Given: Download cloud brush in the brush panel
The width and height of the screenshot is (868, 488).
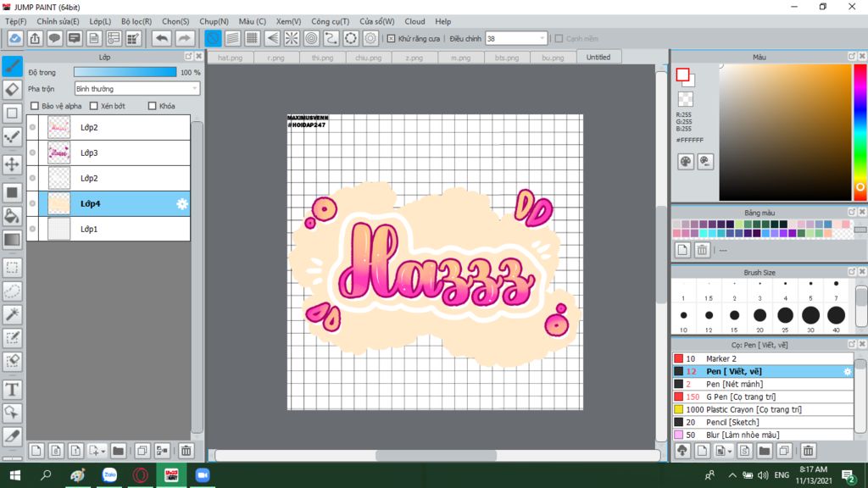Looking at the screenshot, I should tap(682, 451).
